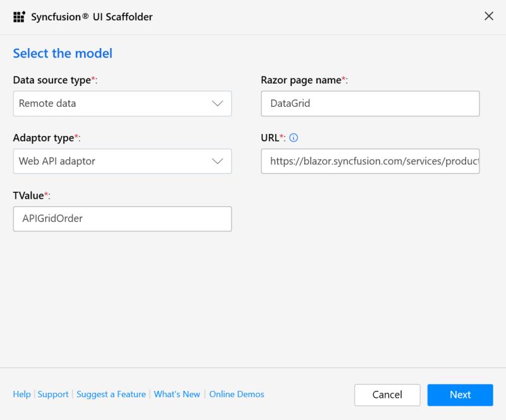Click the Select the model heading
This screenshot has width=506, height=420.
pyautogui.click(x=62, y=53)
